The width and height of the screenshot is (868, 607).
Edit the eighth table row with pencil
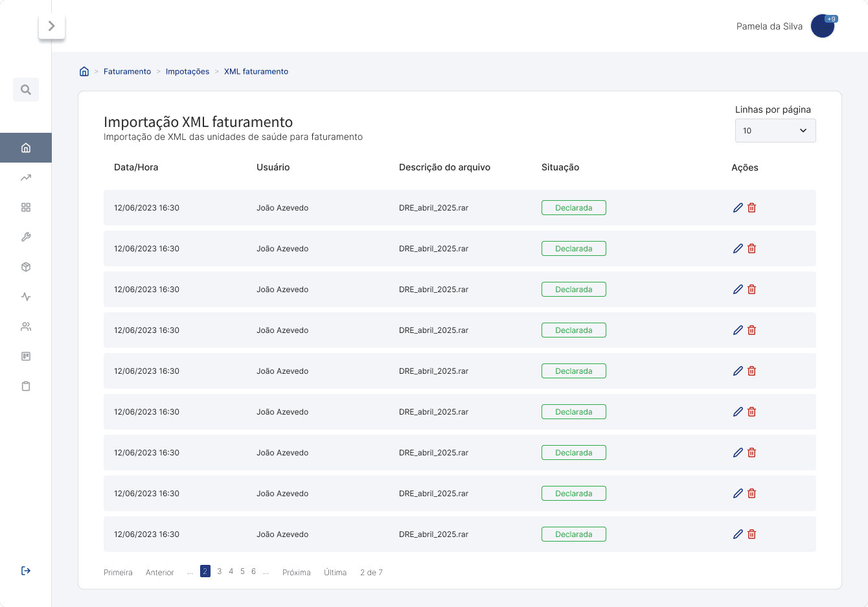(738, 494)
